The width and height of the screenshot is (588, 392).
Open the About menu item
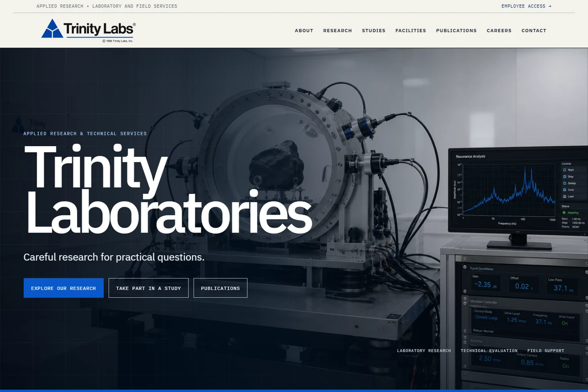pyautogui.click(x=304, y=31)
